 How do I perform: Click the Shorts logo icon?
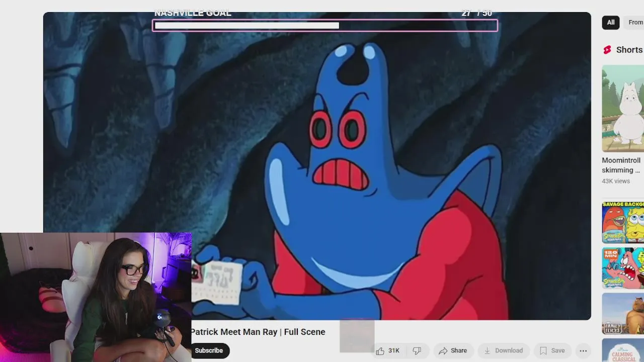pyautogui.click(x=607, y=50)
